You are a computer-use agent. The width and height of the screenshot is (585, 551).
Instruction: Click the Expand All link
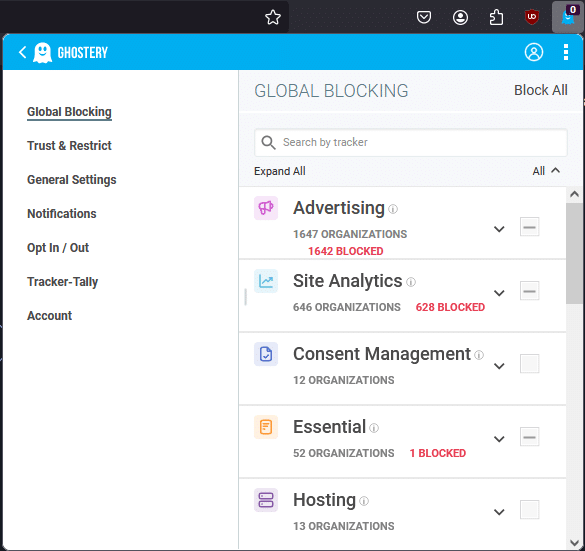tap(280, 171)
